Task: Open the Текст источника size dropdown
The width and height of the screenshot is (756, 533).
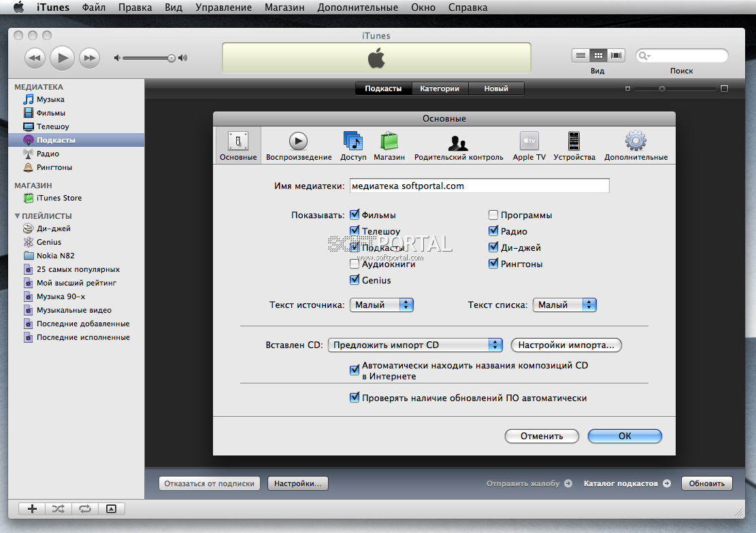Action: (x=381, y=305)
